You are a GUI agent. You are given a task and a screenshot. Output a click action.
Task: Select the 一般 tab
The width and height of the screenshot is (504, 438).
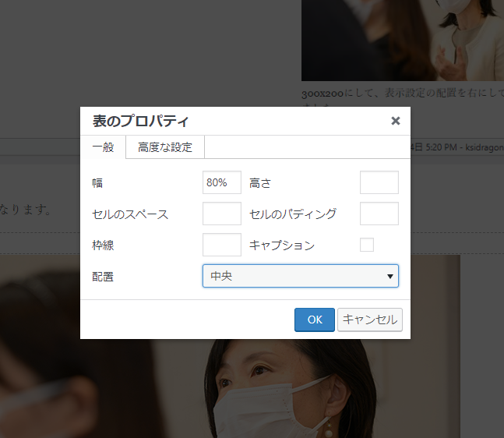(x=103, y=147)
